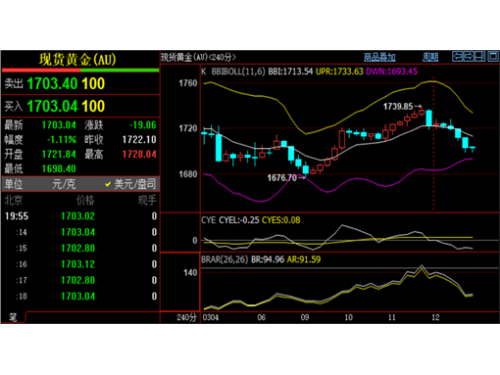Click the 0304 date marker on the axis
Image resolution: width=500 pixels, height=375 pixels.
tap(211, 317)
